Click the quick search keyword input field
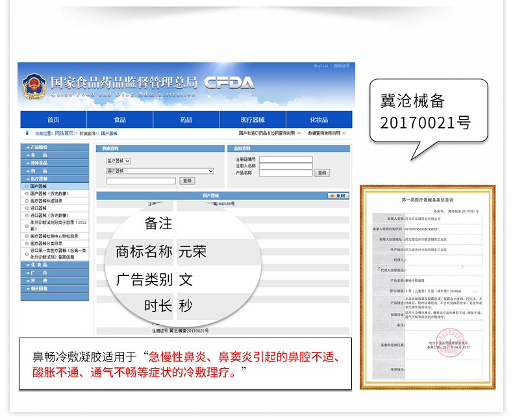Image resolution: width=513 pixels, height=420 pixels. 141,181
